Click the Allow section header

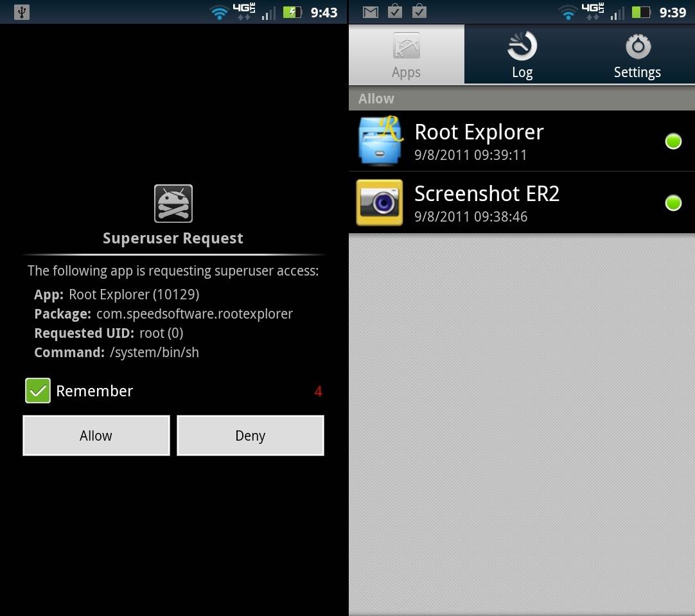pyautogui.click(x=522, y=98)
